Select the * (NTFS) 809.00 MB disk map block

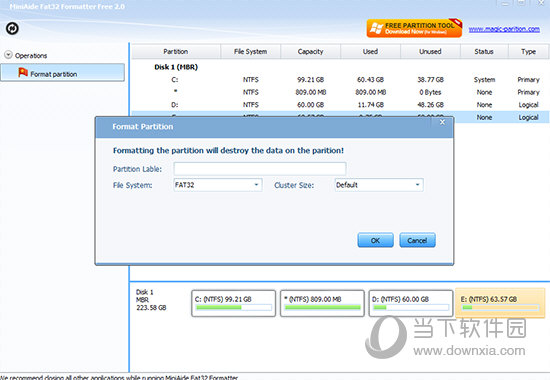322,304
